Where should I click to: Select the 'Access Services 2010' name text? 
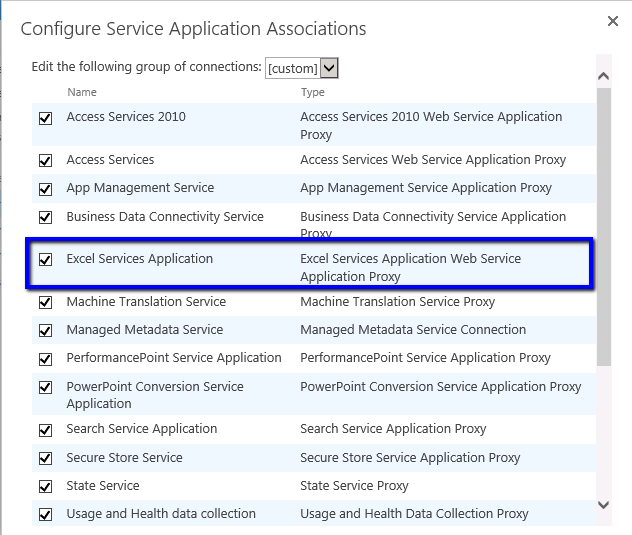click(x=126, y=117)
